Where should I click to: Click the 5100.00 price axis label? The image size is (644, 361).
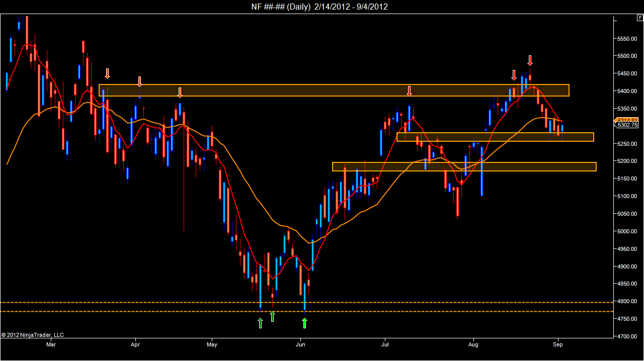tap(627, 196)
